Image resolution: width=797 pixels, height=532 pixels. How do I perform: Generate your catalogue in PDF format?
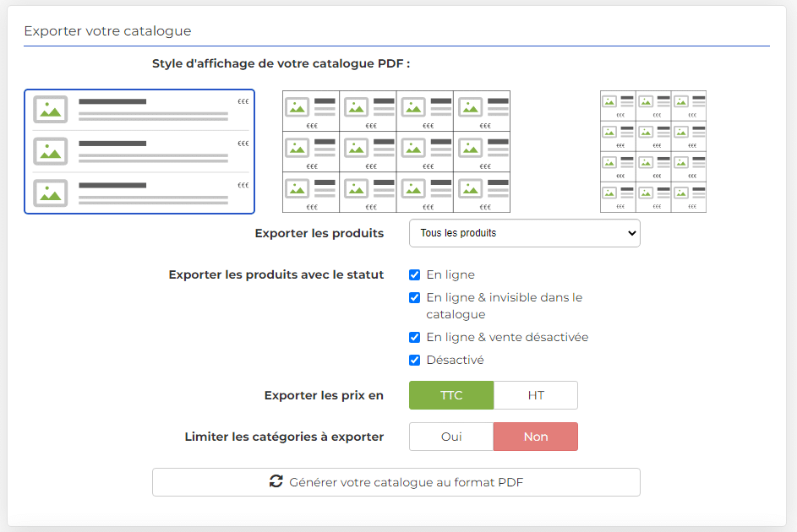point(396,481)
